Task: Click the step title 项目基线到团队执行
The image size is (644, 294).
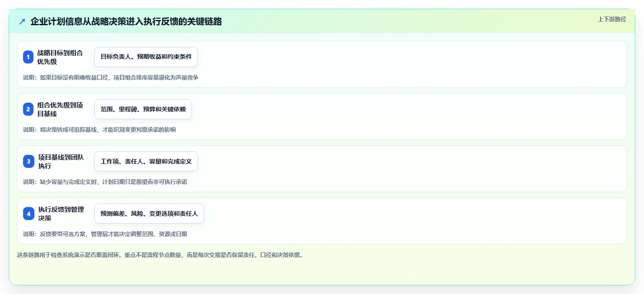Action: coord(61,161)
